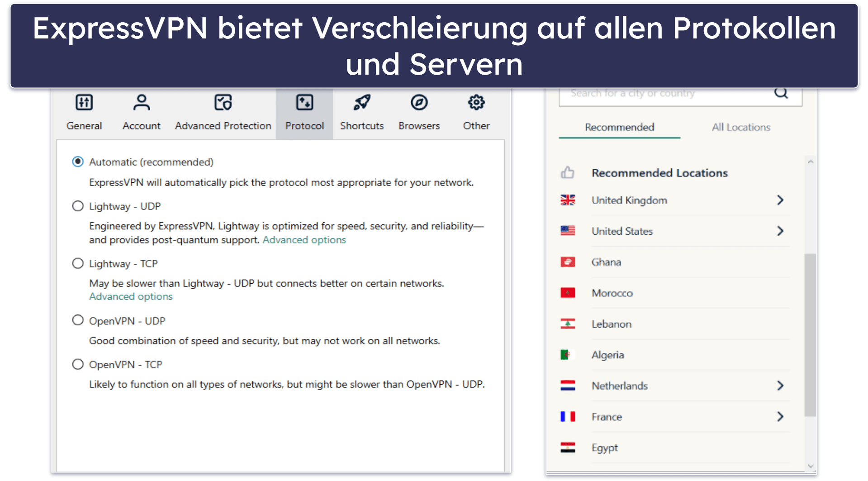Open the Advanced Protection tab label
This screenshot has height=481, width=868.
tap(223, 126)
